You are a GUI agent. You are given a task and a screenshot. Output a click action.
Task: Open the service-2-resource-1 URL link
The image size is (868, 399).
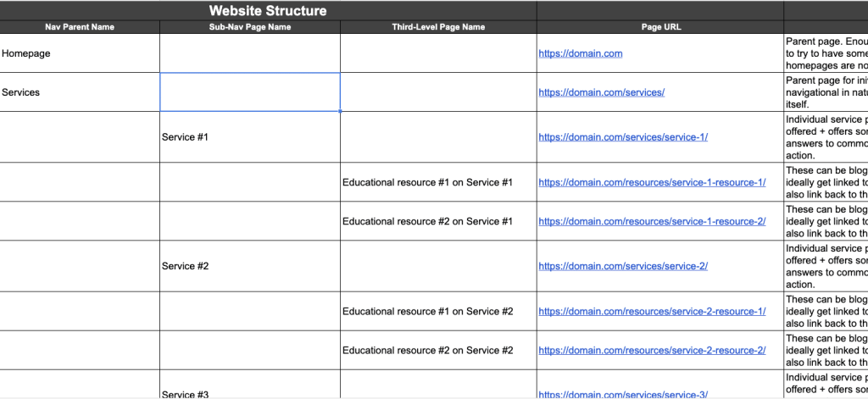[652, 311]
